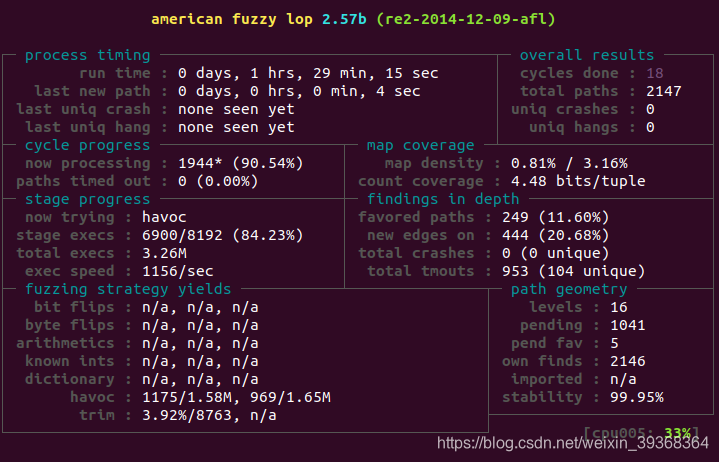Click the last uniq crash 'none seen yet' value
Viewport: 719px width, 462px height.
click(x=236, y=110)
